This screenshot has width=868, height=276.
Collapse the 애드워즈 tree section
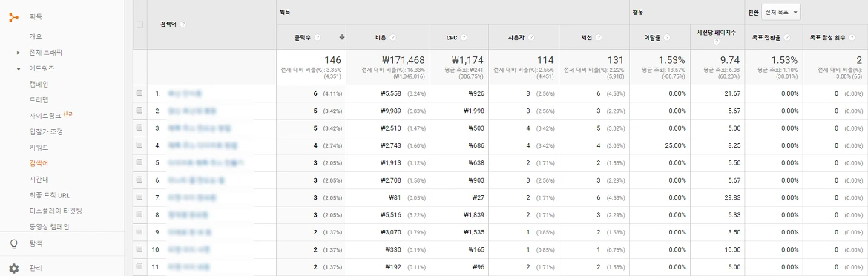click(19, 68)
